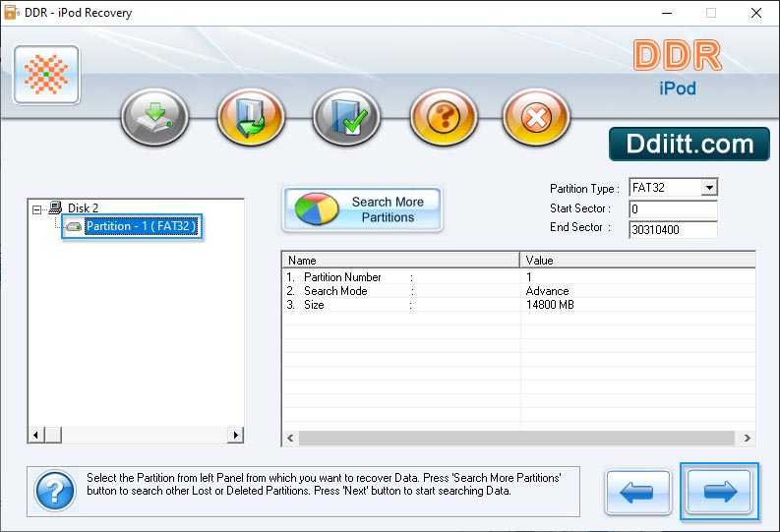
Task: Collapse the Disk 2 tree node
Action: coord(37,208)
